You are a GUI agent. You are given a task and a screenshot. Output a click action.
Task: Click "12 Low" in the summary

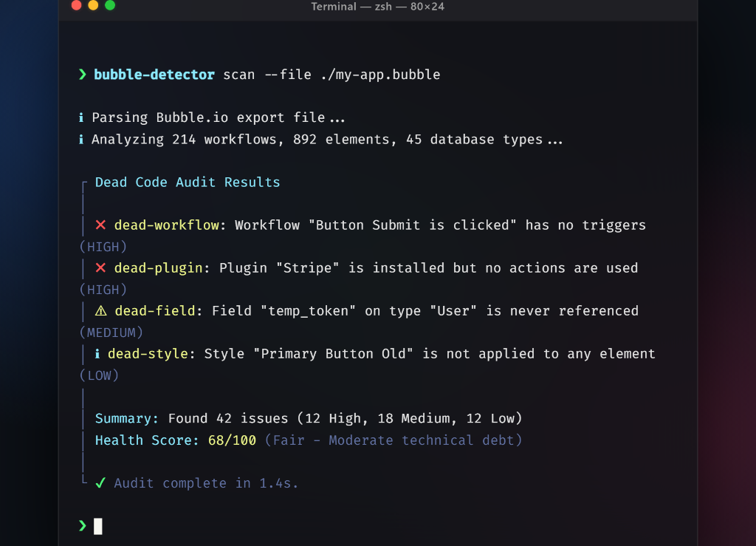click(490, 419)
